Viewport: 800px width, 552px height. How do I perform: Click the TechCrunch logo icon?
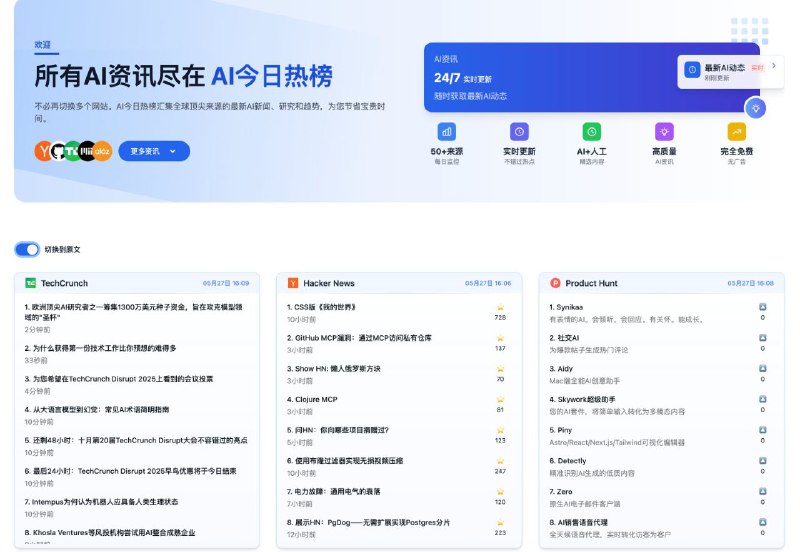point(31,283)
